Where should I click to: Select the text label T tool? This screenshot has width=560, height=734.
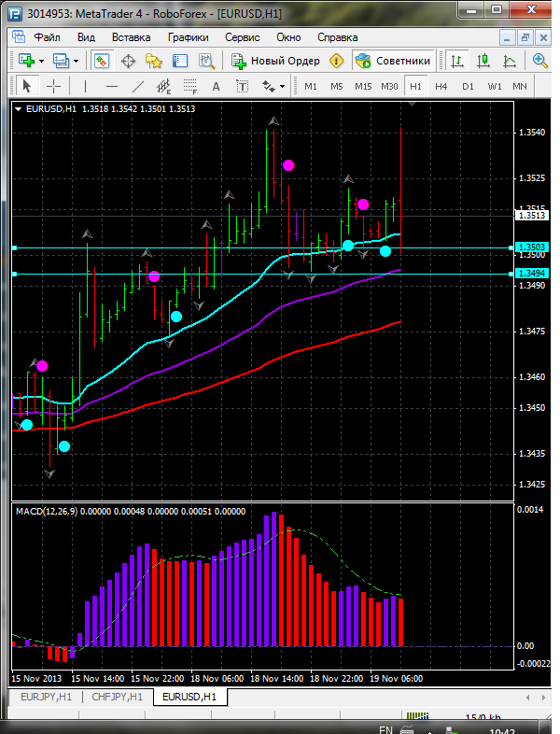click(242, 87)
